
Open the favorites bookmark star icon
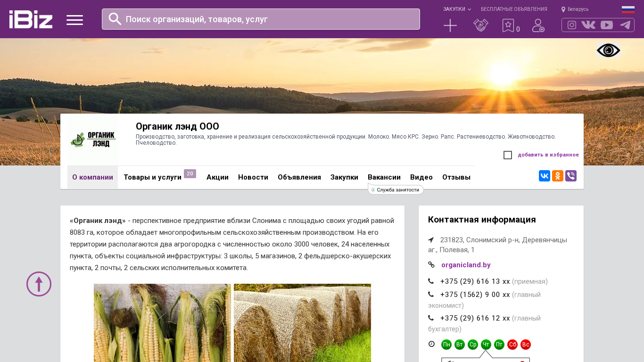(508, 25)
